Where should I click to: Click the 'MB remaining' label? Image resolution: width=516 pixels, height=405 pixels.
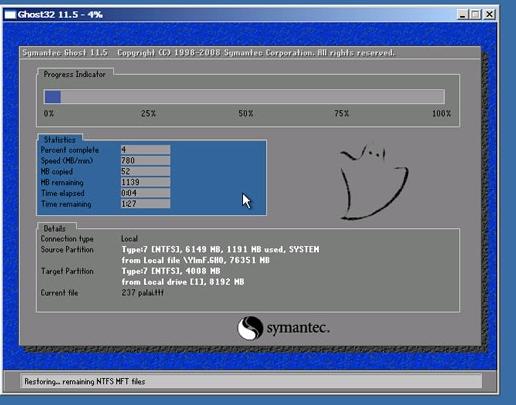tap(62, 182)
